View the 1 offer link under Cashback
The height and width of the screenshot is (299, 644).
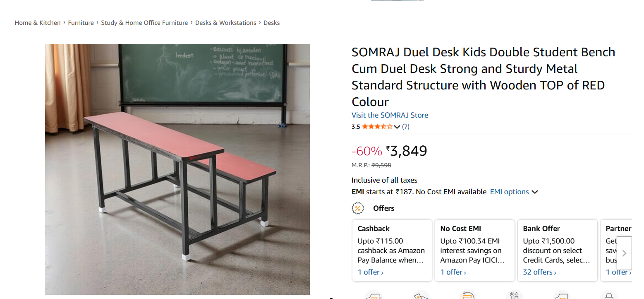coord(370,272)
